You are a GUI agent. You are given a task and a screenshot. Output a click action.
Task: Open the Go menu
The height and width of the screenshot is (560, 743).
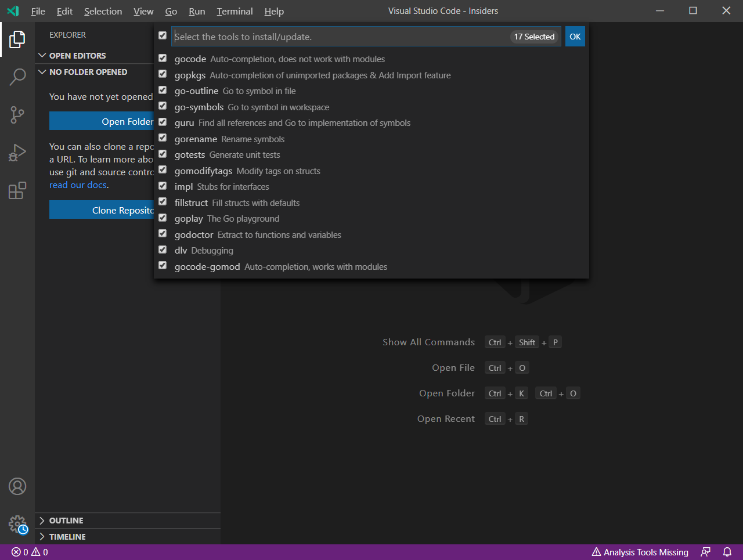(x=171, y=11)
